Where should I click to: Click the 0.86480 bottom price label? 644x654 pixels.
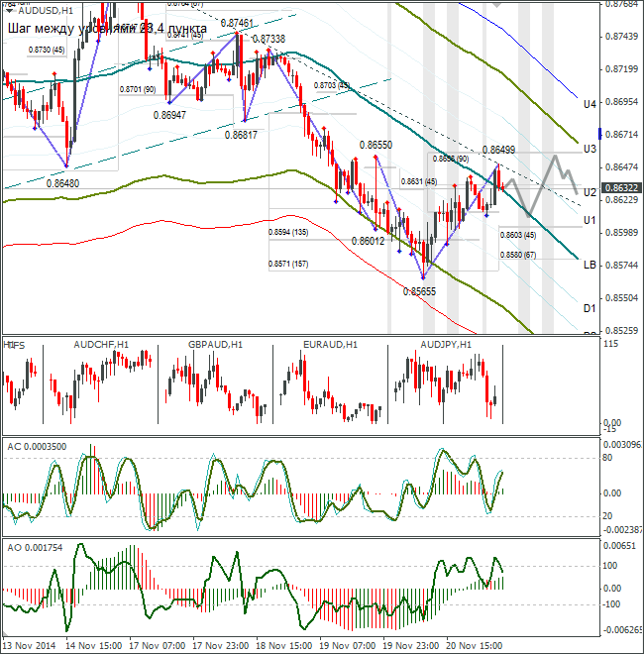[x=62, y=183]
